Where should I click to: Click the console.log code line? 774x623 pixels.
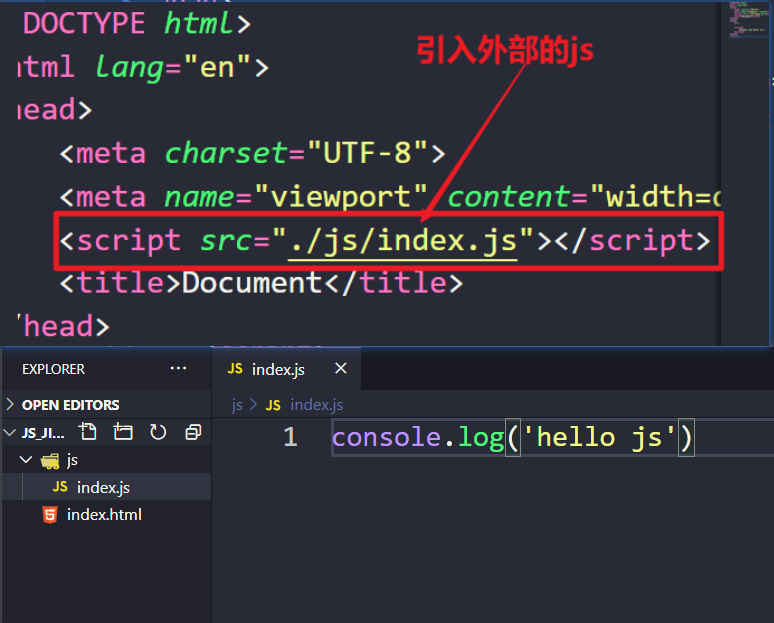(x=512, y=437)
